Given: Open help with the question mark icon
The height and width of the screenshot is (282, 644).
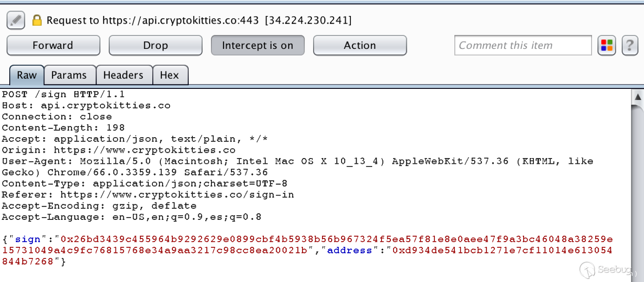Looking at the screenshot, I should [630, 45].
